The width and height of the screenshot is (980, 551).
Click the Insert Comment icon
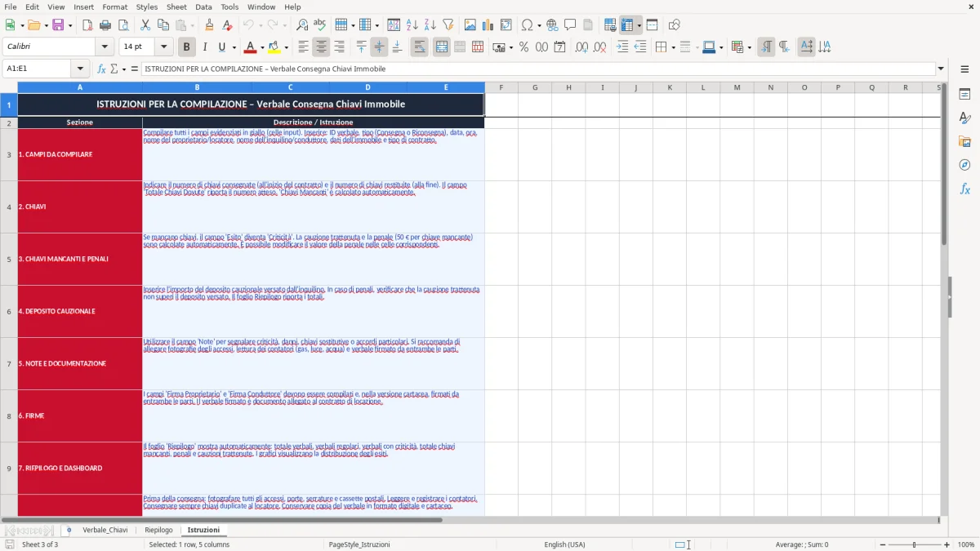point(570,25)
